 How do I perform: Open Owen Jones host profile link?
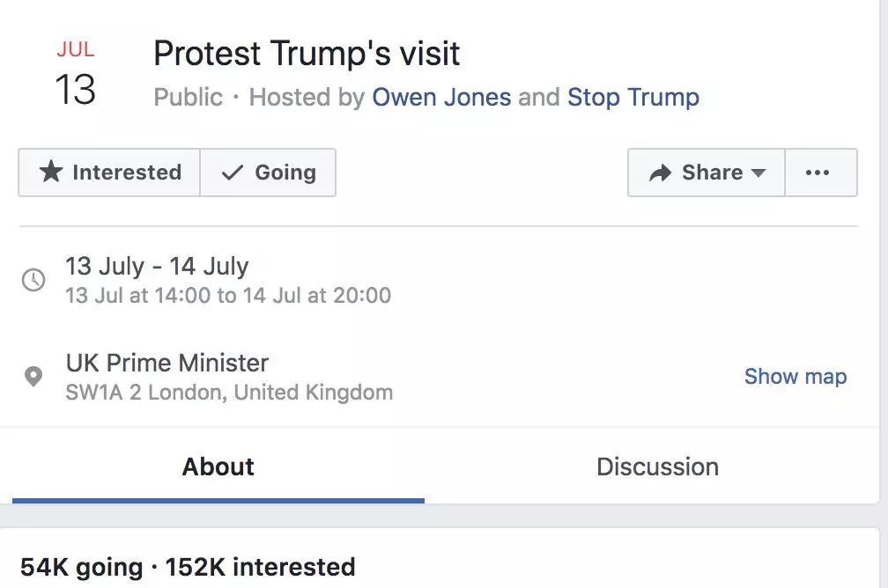click(x=441, y=97)
